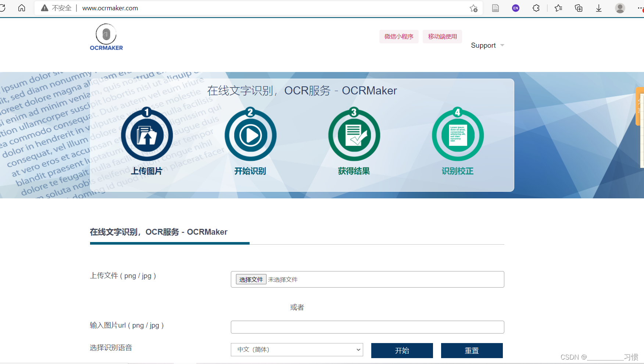Viewport: 644px width, 364px height.
Task: Click the browser refresh icon
Action: (x=3, y=8)
